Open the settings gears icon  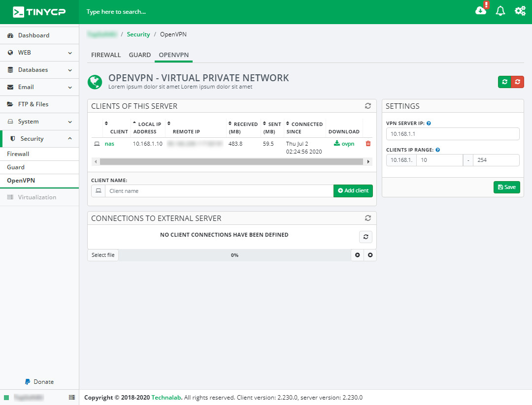point(520,11)
